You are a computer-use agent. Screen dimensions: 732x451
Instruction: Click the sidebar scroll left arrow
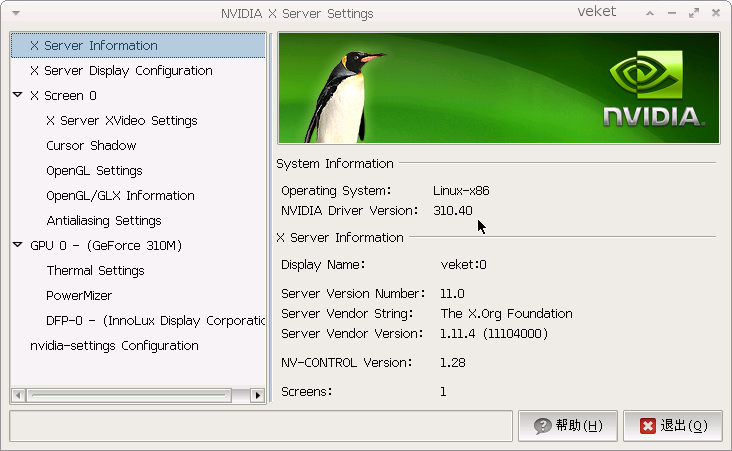18,395
